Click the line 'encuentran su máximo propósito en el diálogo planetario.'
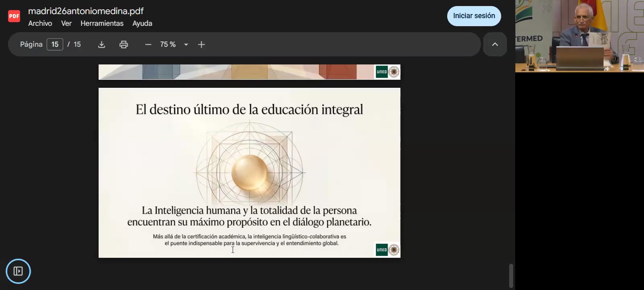This screenshot has width=644, height=290. [250, 222]
